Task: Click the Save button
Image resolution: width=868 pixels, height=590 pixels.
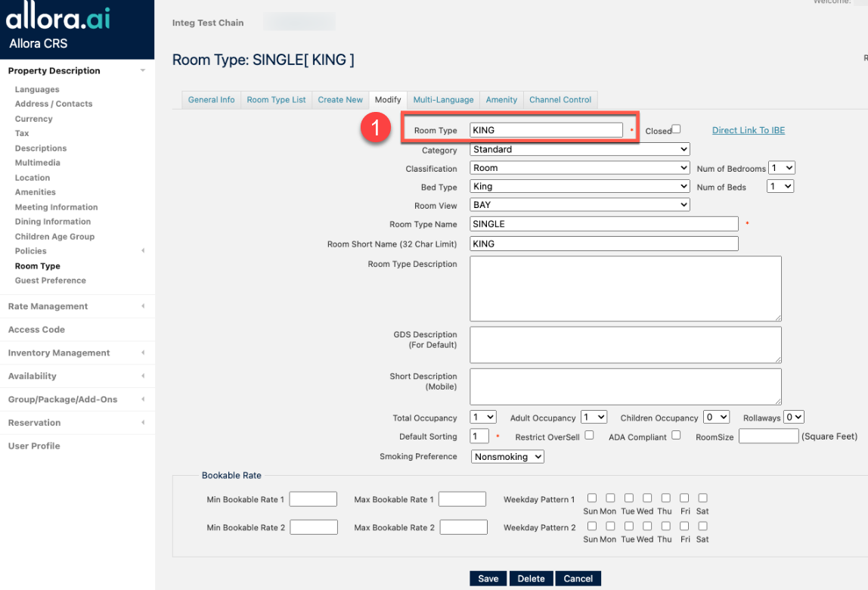Action: click(x=488, y=579)
